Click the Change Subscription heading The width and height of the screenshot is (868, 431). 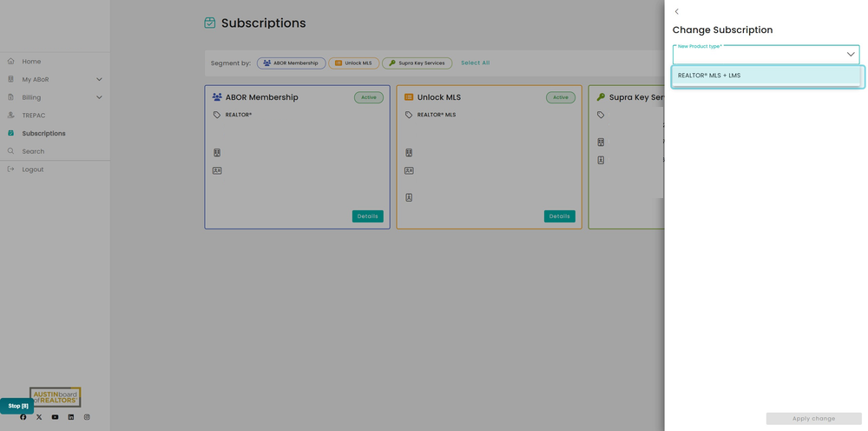click(x=722, y=30)
